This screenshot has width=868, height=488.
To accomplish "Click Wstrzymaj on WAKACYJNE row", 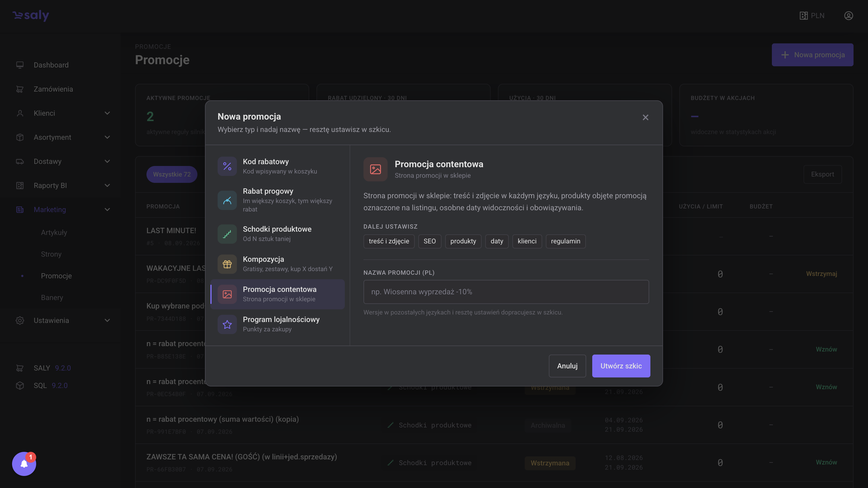I will pyautogui.click(x=822, y=274).
